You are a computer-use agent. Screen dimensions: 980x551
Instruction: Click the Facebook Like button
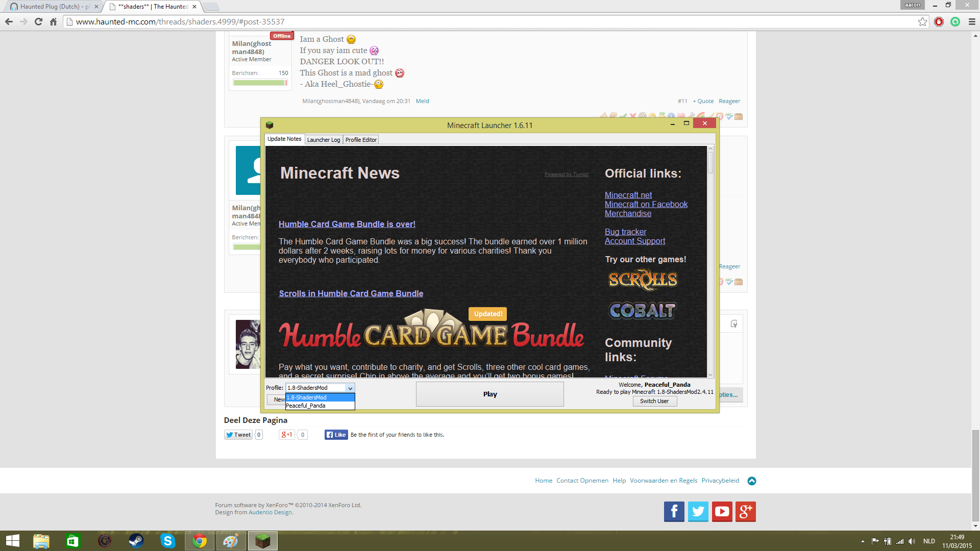click(336, 435)
